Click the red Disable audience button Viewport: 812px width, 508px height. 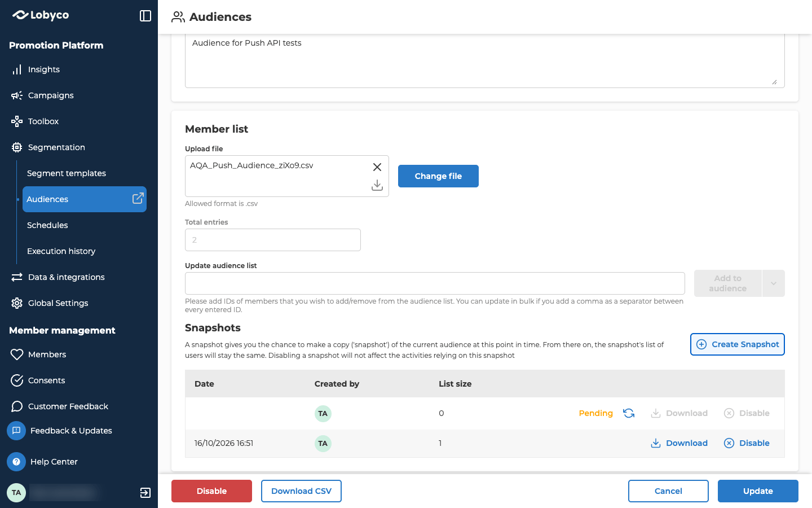(211, 491)
